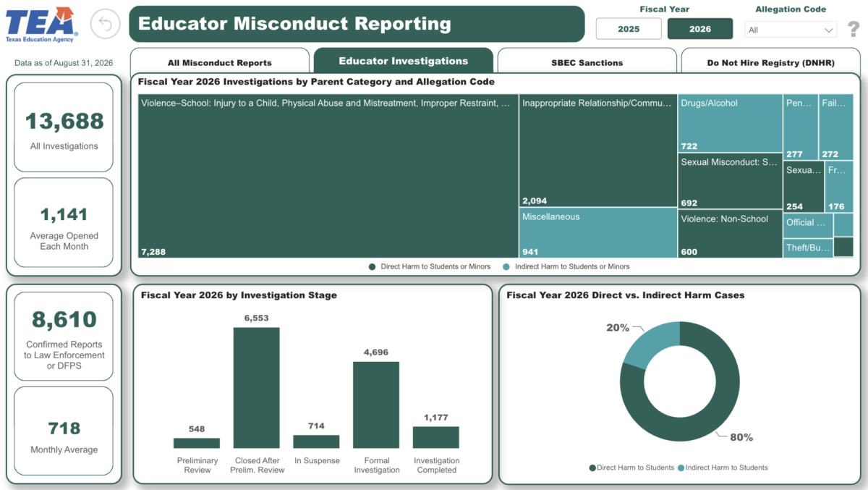Viewport: 868px width, 490px height.
Task: Click the back arrow circle icon
Action: 106,25
